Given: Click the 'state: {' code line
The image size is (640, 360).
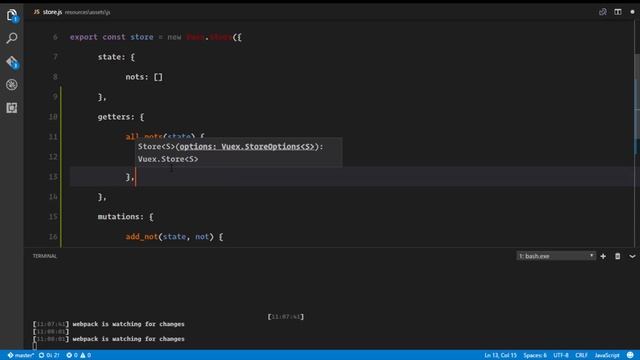Looking at the screenshot, I should point(116,57).
